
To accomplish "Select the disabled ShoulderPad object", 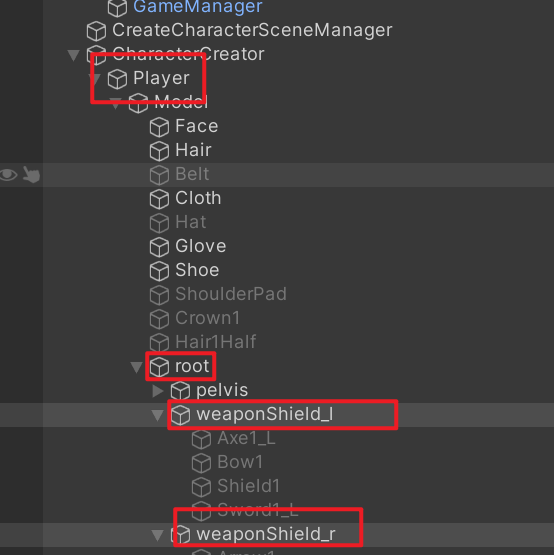I will click(x=231, y=294).
